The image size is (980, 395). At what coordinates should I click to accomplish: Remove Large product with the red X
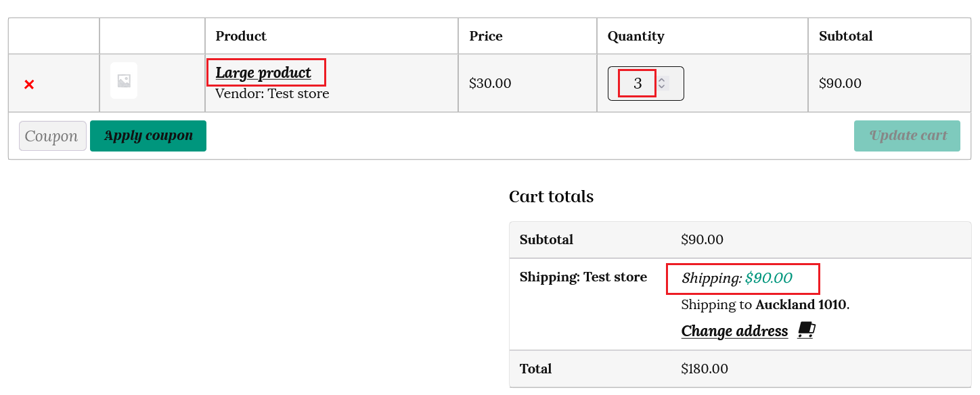click(x=29, y=85)
